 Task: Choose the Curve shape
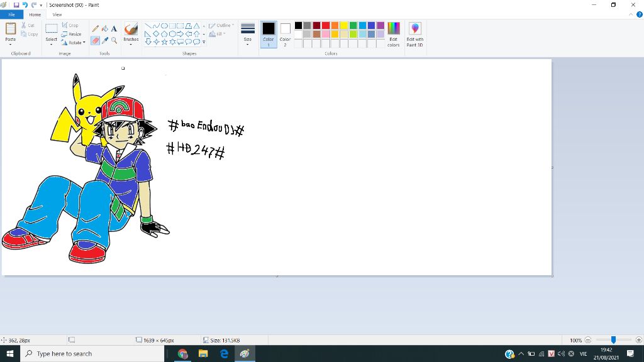156,26
